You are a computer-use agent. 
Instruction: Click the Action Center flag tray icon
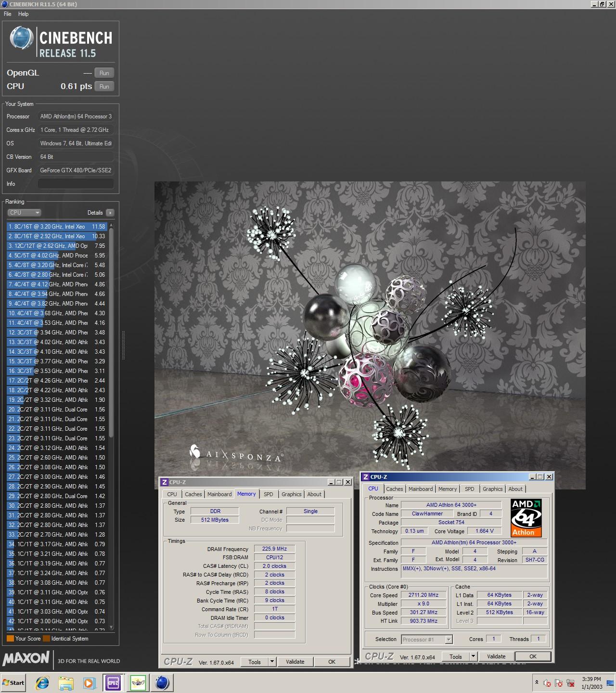point(559,683)
